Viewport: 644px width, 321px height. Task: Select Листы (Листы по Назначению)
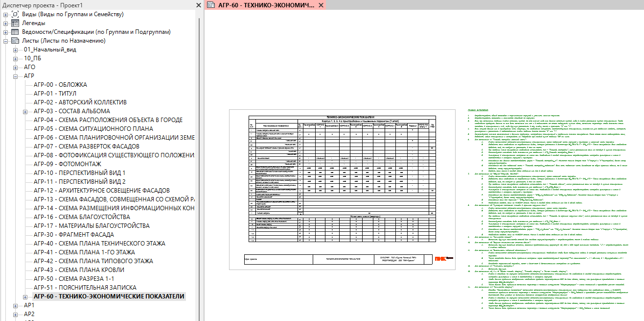(x=64, y=41)
